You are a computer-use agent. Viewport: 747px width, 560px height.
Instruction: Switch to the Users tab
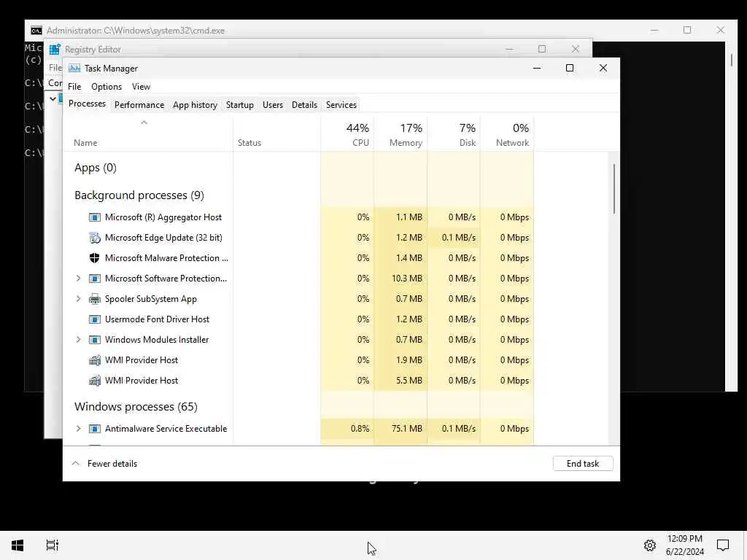click(x=273, y=105)
